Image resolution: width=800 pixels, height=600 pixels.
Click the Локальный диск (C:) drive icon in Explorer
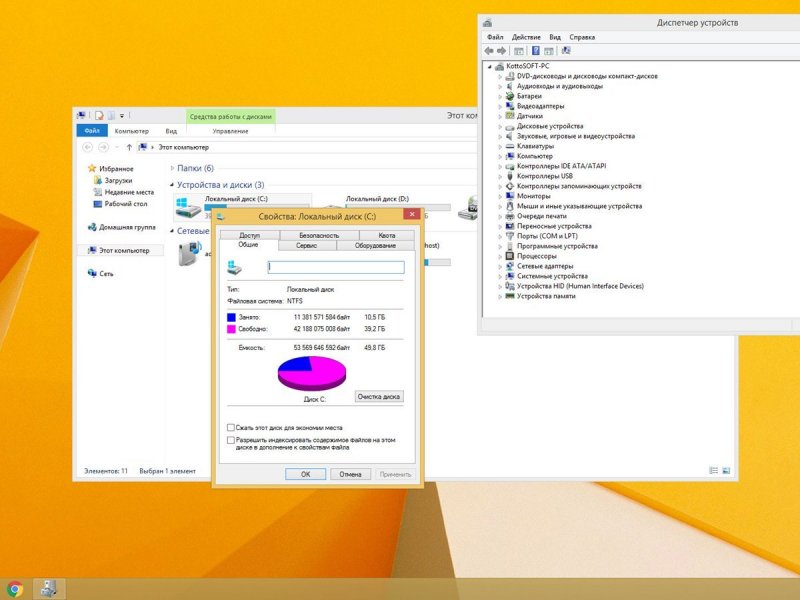[x=187, y=207]
